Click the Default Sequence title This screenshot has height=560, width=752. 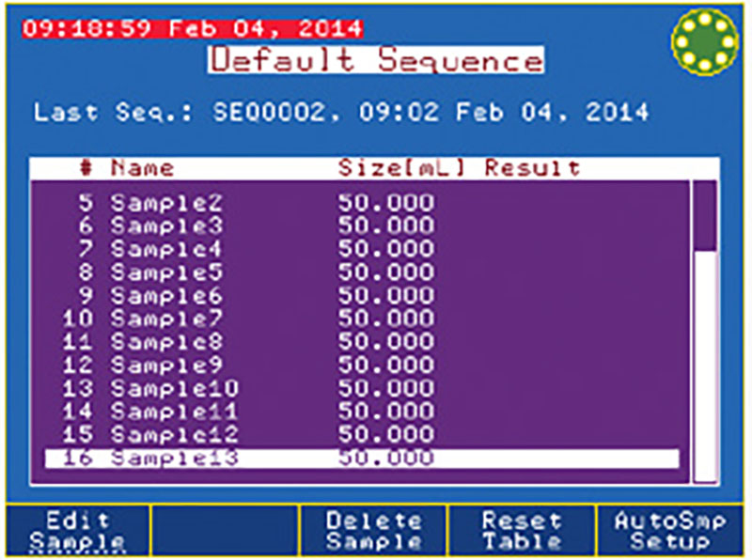tap(375, 60)
